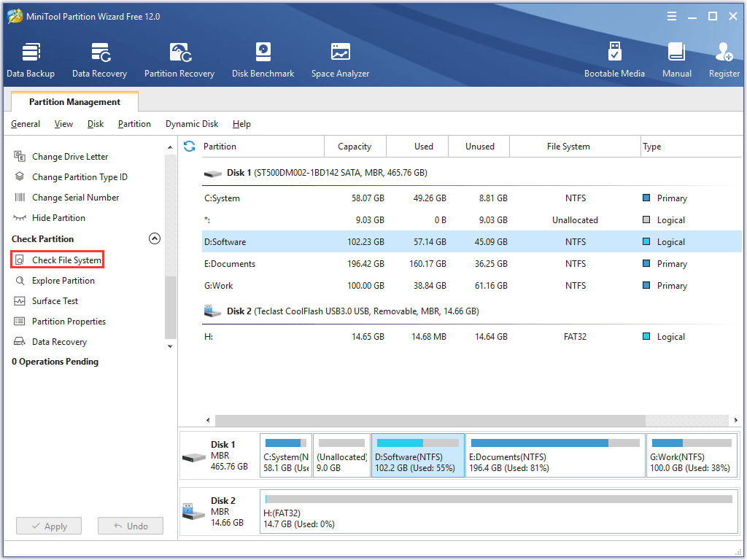
Task: Open the Manual
Action: [676, 60]
